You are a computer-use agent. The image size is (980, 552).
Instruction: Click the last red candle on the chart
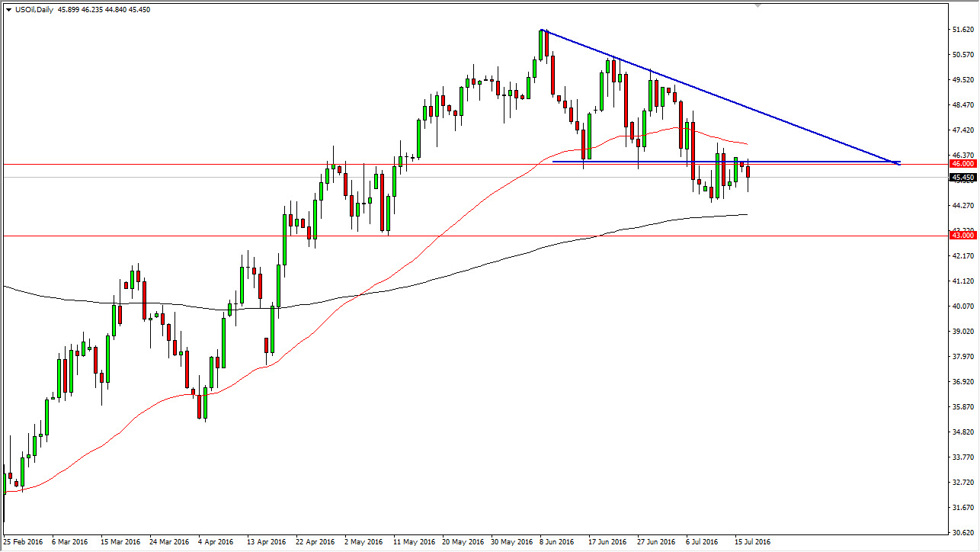coord(748,172)
